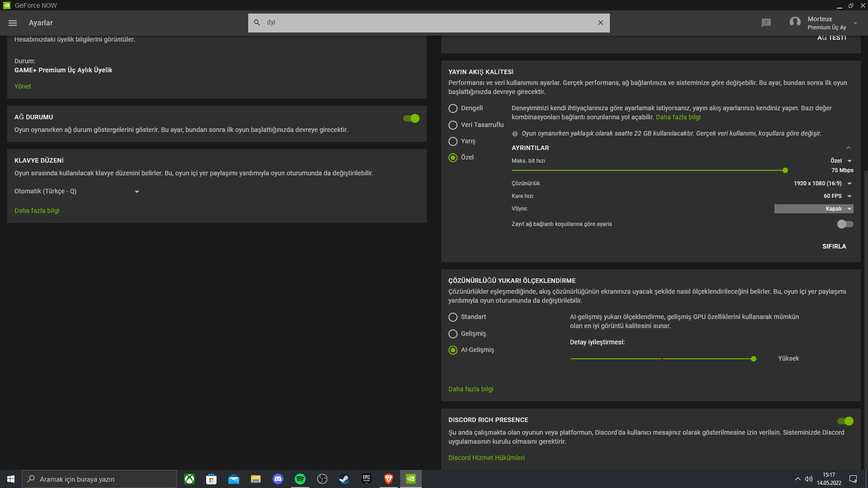
Task: Collapse the Ayrıntılar section chevron
Action: pos(849,148)
